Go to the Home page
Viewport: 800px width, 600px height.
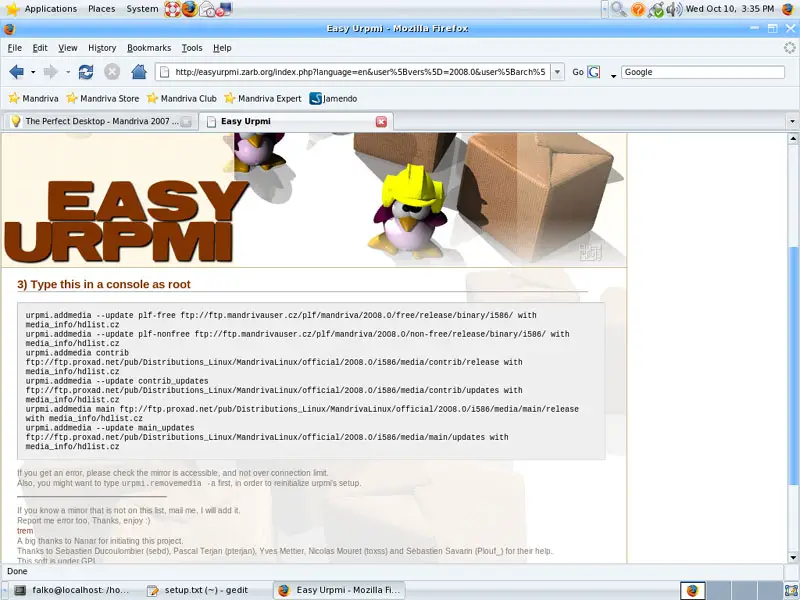point(139,72)
